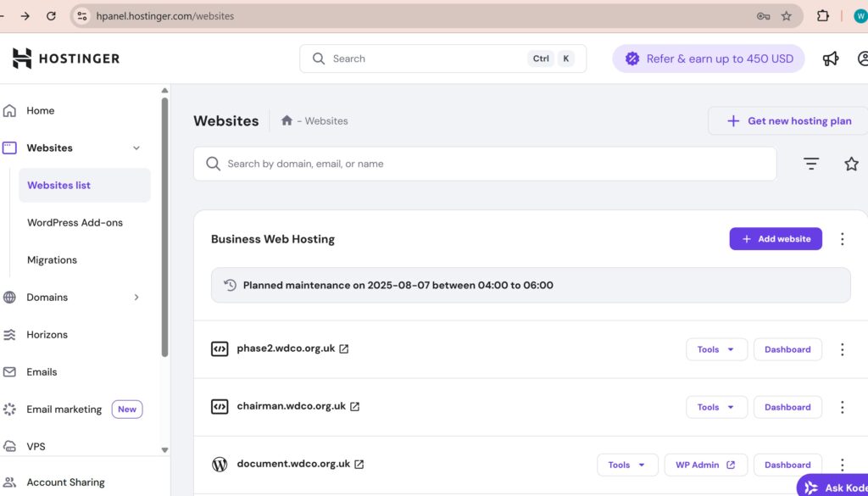Open chairman.wdco.org.uk external link icon
This screenshot has height=496, width=868.
[x=354, y=407]
